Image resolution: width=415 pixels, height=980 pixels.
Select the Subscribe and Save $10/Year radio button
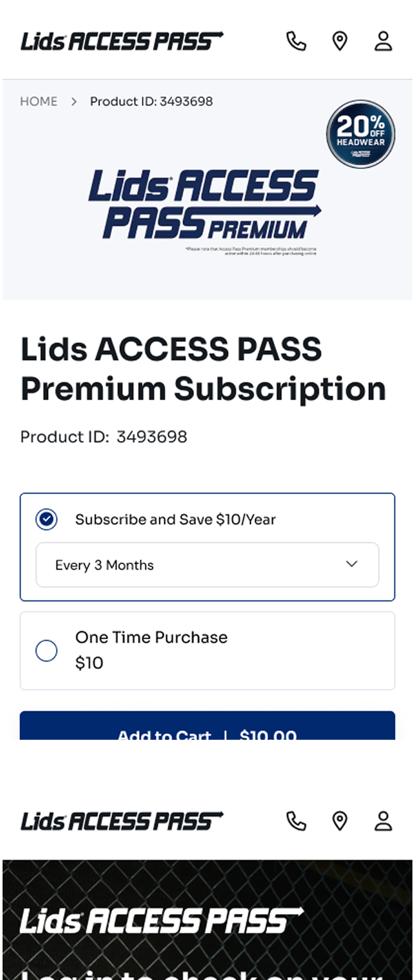[x=47, y=520]
